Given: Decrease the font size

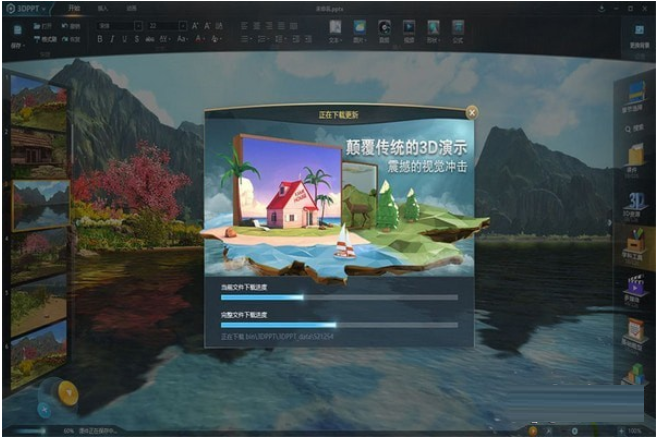Looking at the screenshot, I should tap(207, 26).
